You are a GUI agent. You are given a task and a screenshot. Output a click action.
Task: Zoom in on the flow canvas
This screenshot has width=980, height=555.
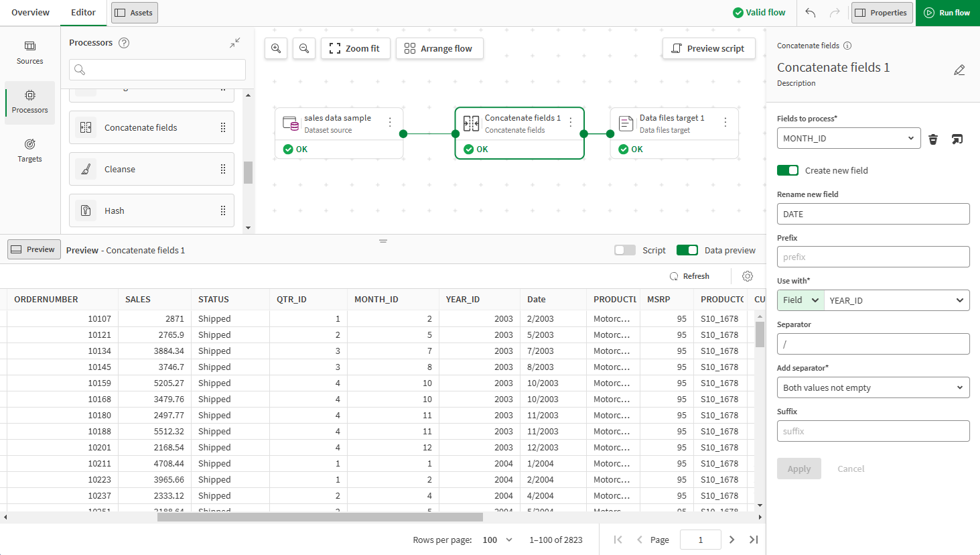point(276,48)
